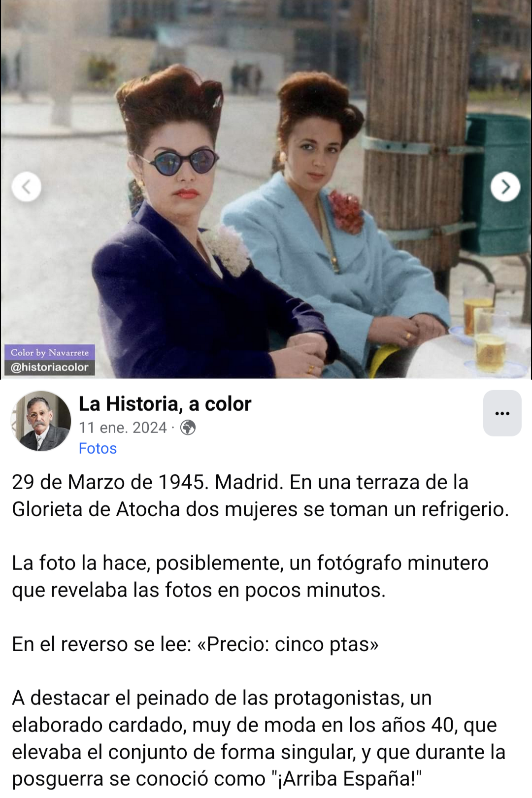Click the paragraph ending ¡Arriba España!
The image size is (532, 798).
click(259, 738)
